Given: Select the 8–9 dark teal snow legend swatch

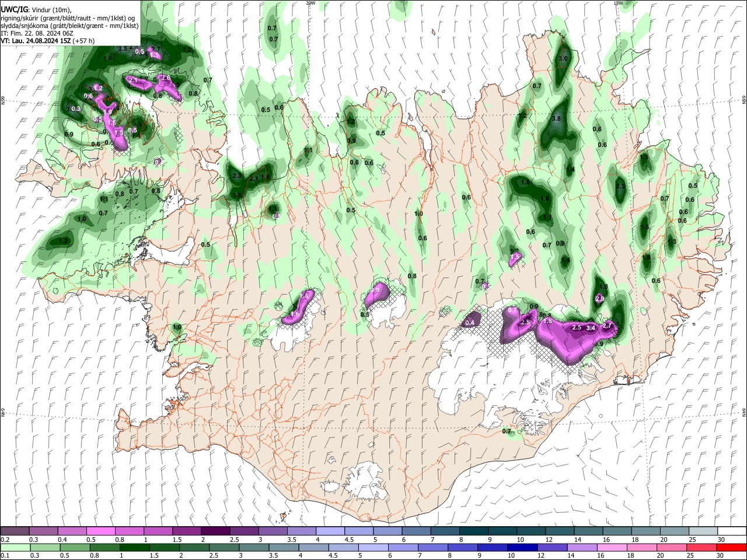Looking at the screenshot, I should (473, 531).
